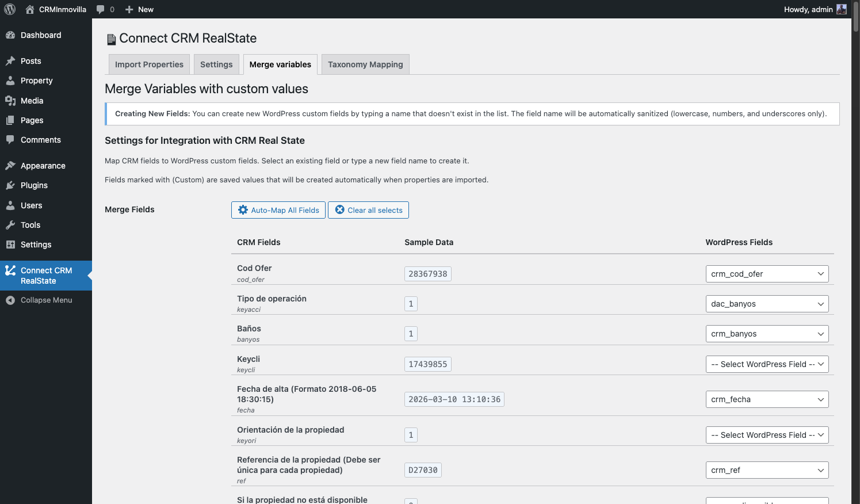The height and width of the screenshot is (504, 860).
Task: Click the WordPress logo in the admin bar
Action: [x=9, y=9]
